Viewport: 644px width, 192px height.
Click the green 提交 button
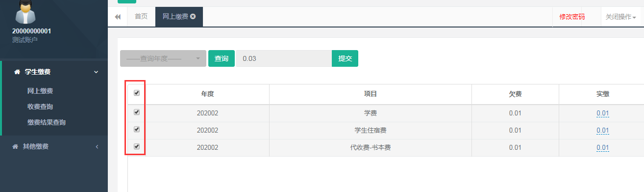(x=345, y=58)
